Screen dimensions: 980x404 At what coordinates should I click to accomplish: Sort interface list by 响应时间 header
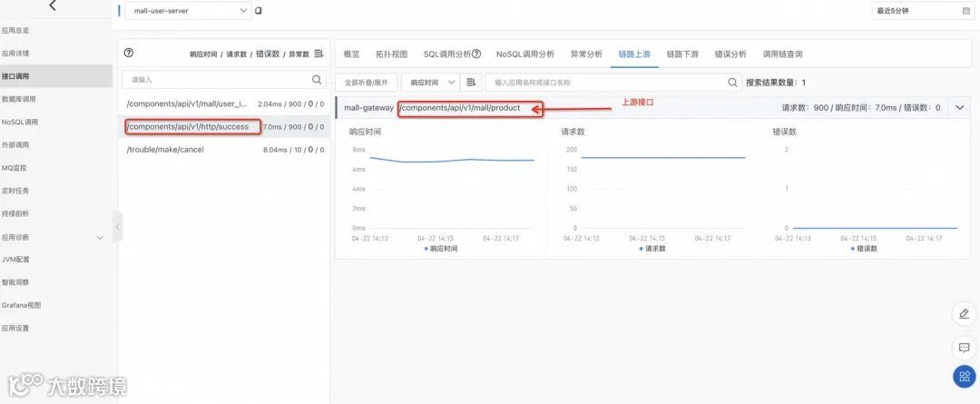coord(203,54)
